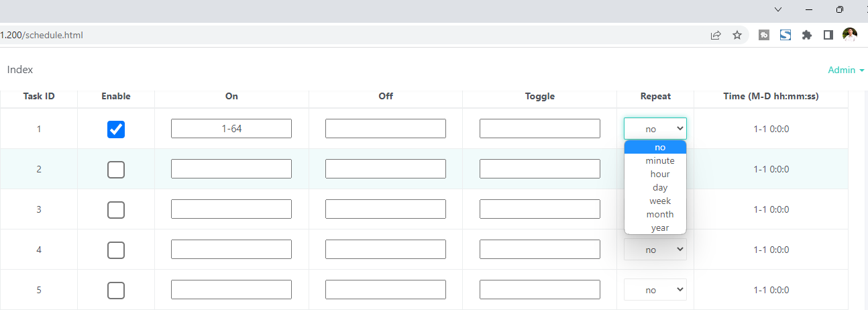This screenshot has height=310, width=868.
Task: Bookmark this page with the star icon
Action: (x=737, y=35)
